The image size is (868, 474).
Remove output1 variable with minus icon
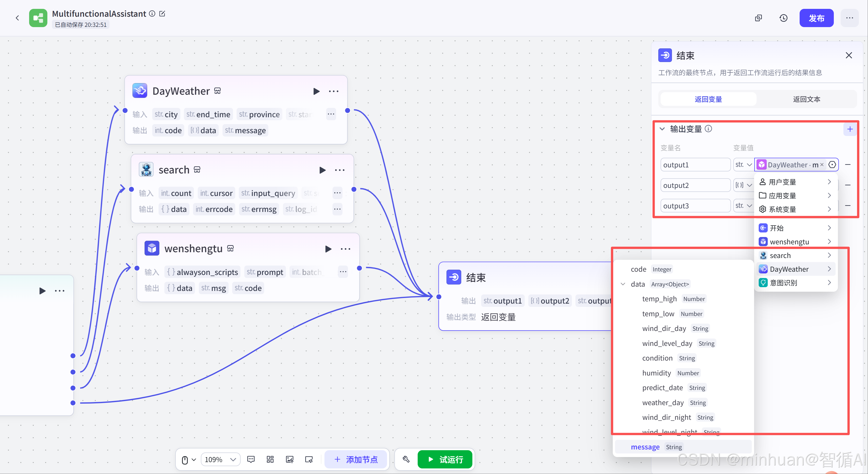[848, 165]
